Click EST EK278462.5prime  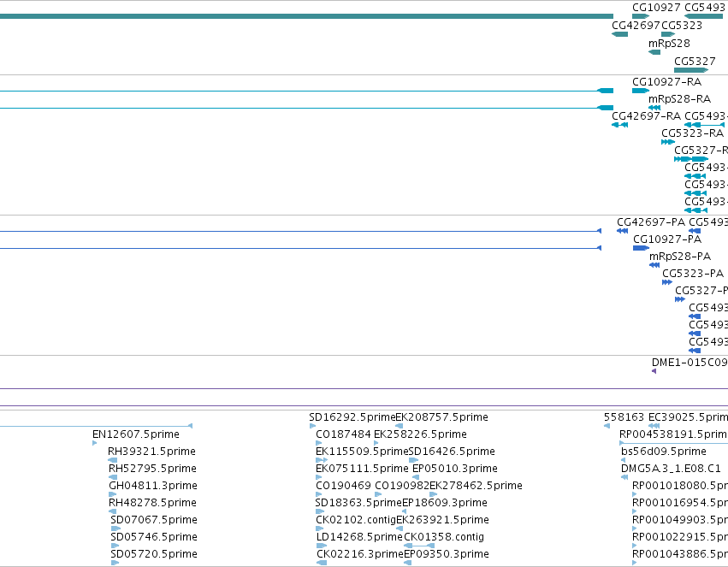tap(476, 487)
